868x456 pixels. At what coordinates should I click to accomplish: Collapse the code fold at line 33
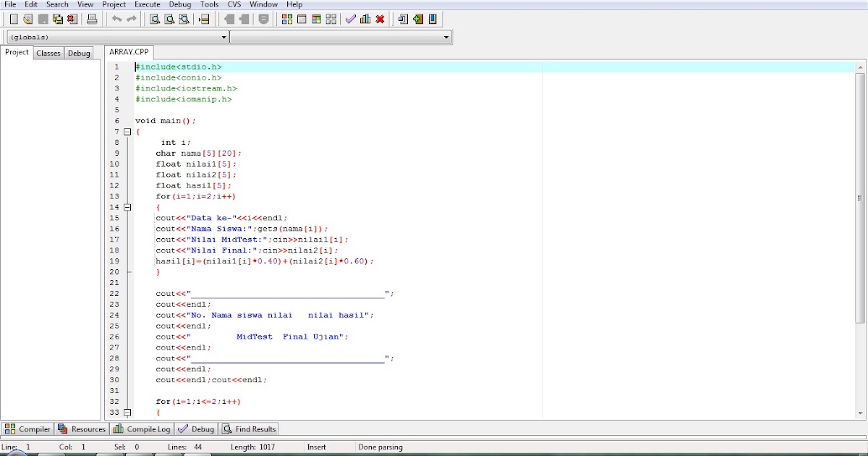coord(127,412)
